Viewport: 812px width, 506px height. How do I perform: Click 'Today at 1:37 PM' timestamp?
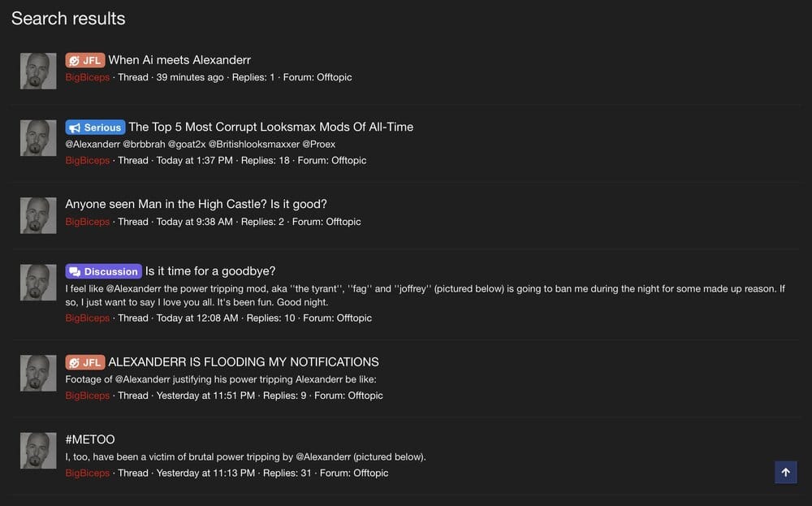pyautogui.click(x=194, y=160)
